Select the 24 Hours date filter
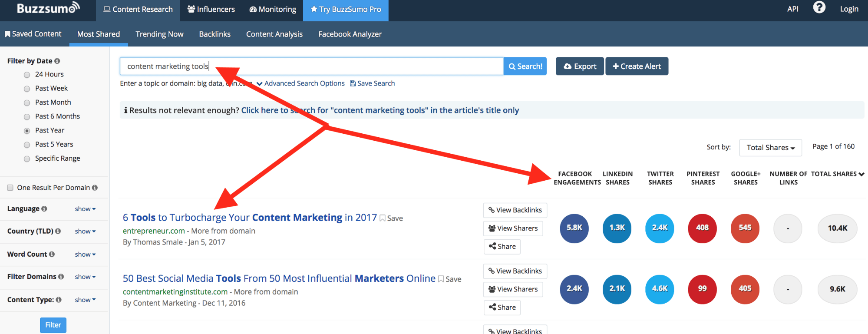This screenshot has width=868, height=334. (x=27, y=75)
